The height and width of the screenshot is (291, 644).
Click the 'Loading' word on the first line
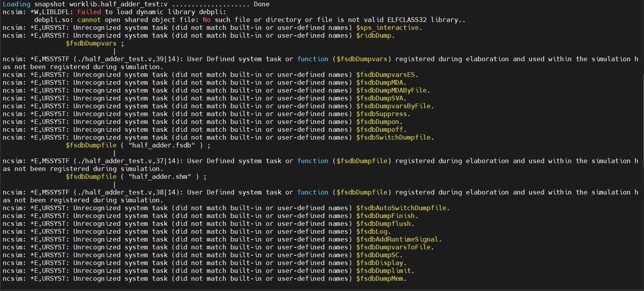17,4
